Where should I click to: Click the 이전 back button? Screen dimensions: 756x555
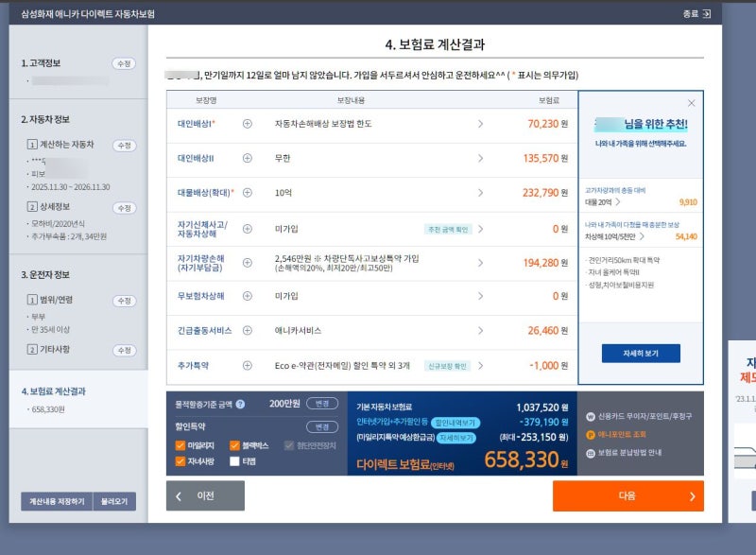(x=205, y=495)
